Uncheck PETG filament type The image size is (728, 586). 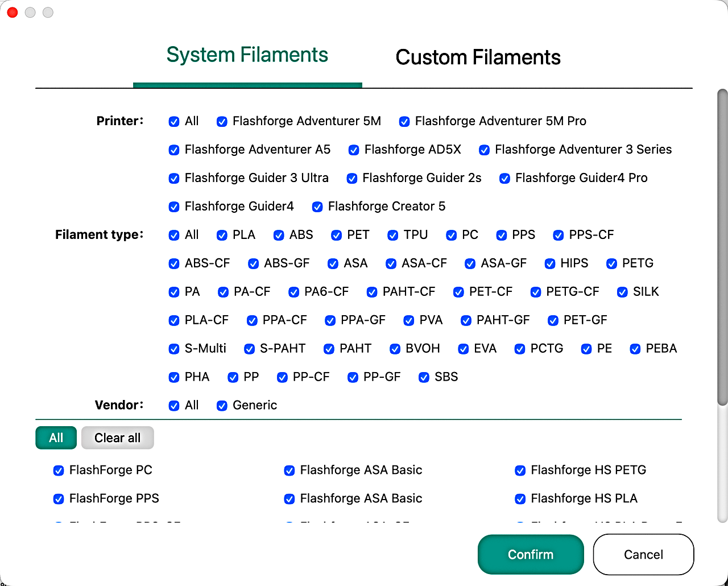coord(612,263)
